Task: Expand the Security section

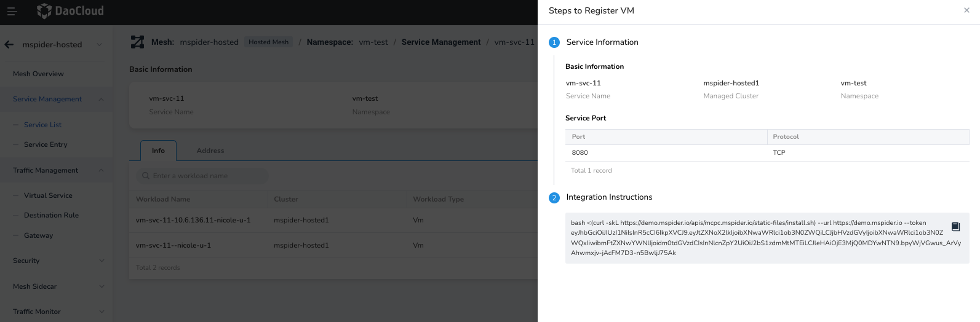Action: [x=101, y=261]
